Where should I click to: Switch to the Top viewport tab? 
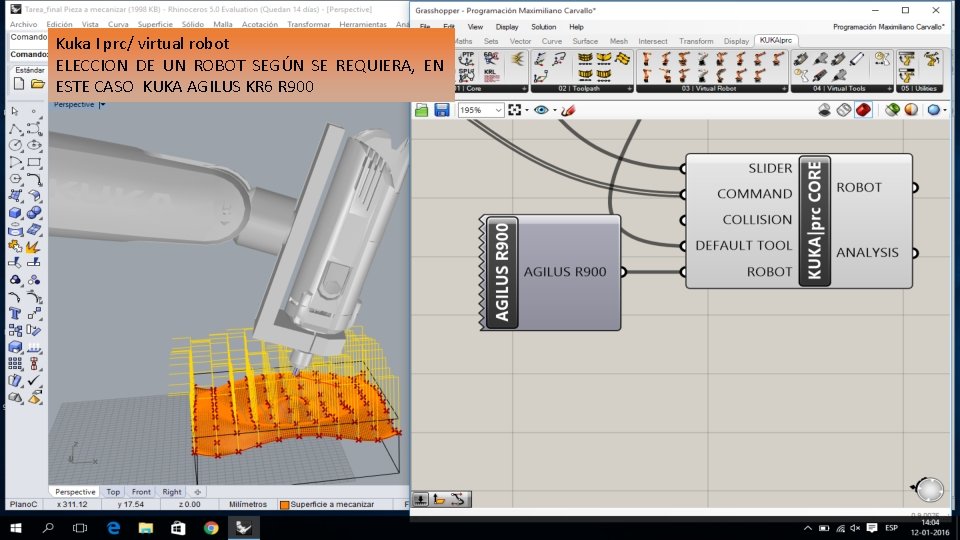(x=113, y=492)
